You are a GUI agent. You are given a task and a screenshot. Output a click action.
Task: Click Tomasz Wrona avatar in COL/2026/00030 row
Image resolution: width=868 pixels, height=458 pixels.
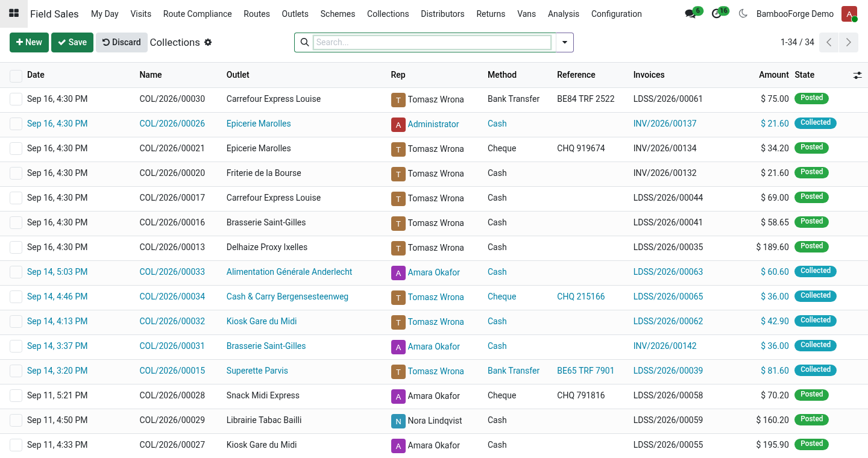(x=398, y=100)
